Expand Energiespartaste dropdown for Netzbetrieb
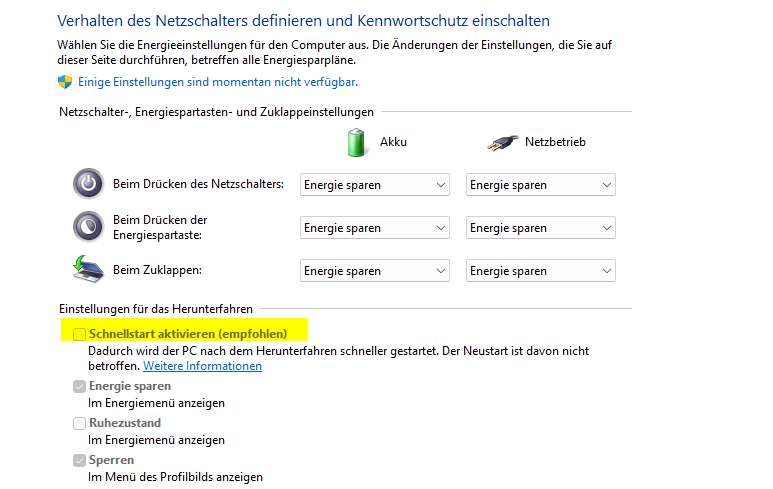Viewport: 773px width, 489px height. click(540, 228)
